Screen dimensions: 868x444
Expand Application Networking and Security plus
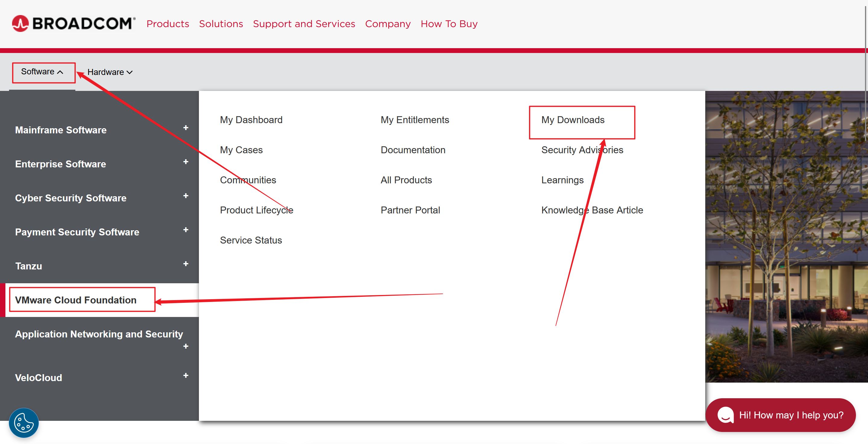pyautogui.click(x=186, y=346)
